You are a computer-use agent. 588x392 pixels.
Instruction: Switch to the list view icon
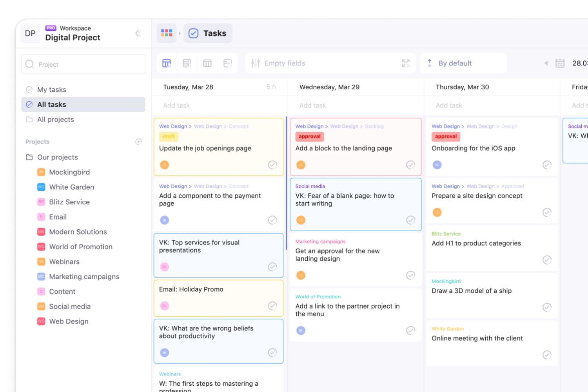(187, 63)
